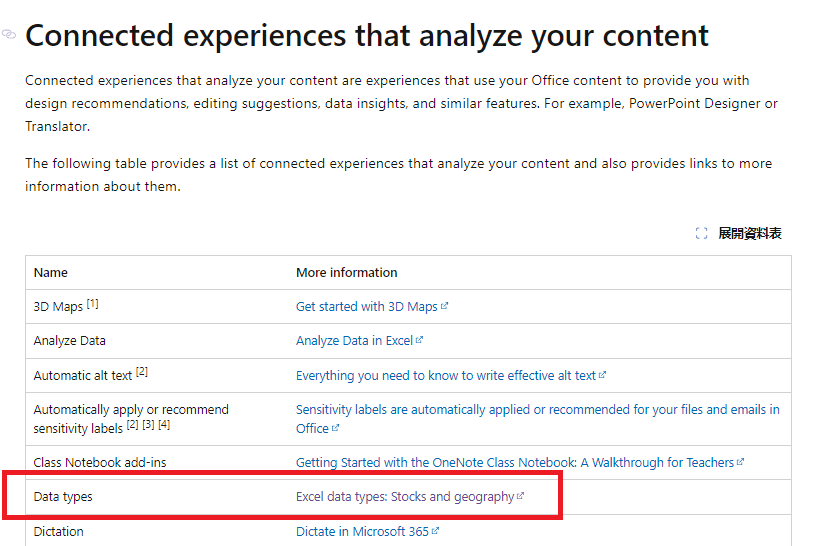Click the anchor link icon beside the heading
This screenshot has height=546, width=826.
pos(9,35)
